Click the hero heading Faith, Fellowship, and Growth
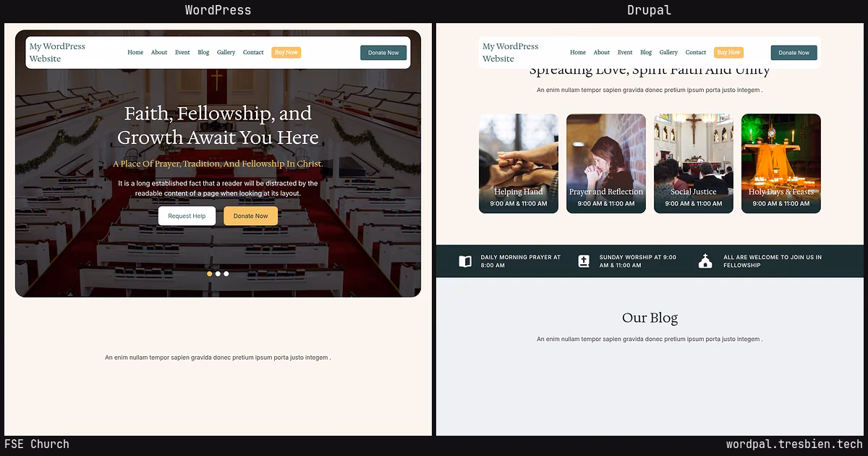This screenshot has height=456, width=868. coord(218,125)
